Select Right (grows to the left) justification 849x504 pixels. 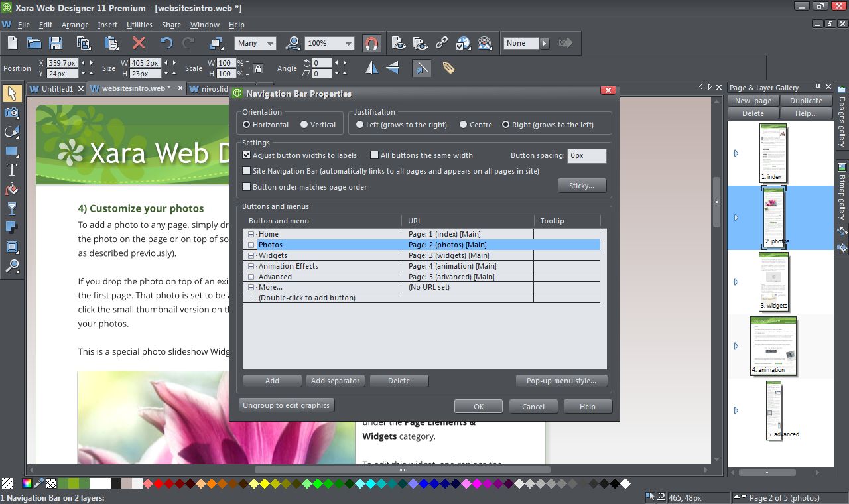505,125
